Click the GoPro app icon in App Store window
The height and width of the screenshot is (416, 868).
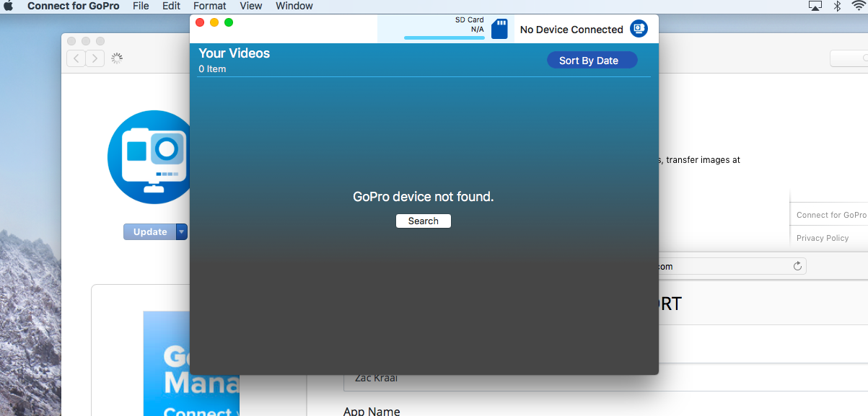click(149, 157)
